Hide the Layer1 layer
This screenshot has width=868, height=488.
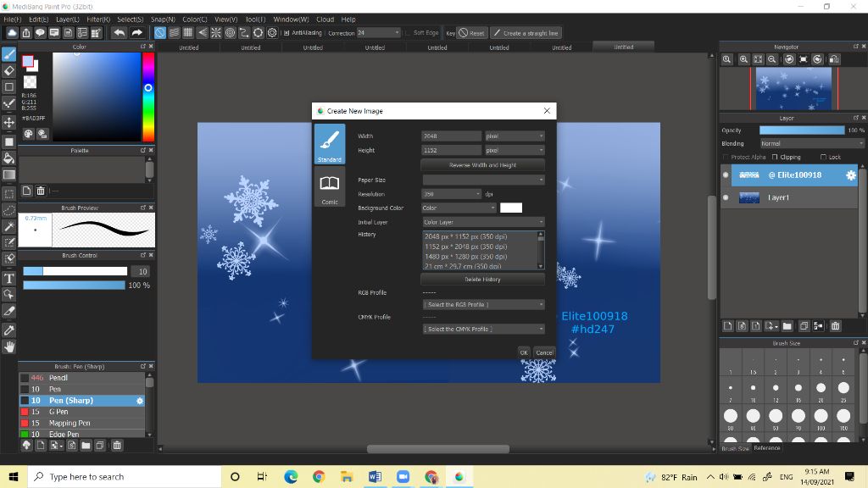(726, 197)
